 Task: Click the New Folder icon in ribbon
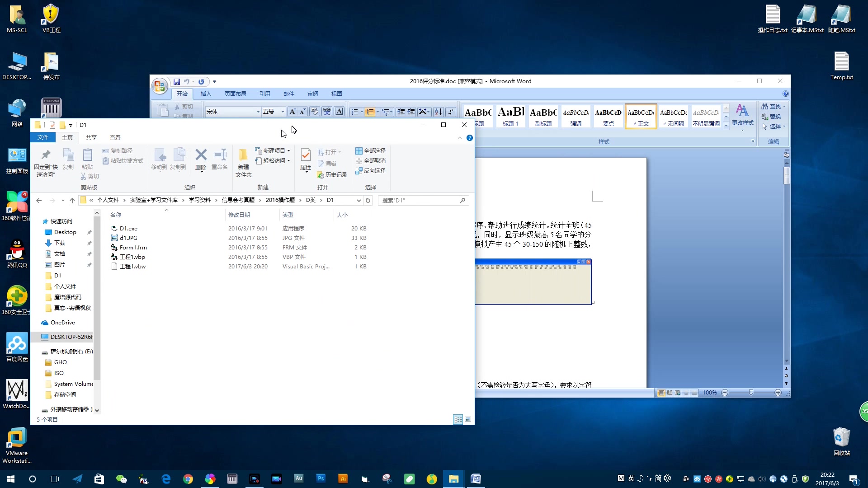(x=243, y=156)
